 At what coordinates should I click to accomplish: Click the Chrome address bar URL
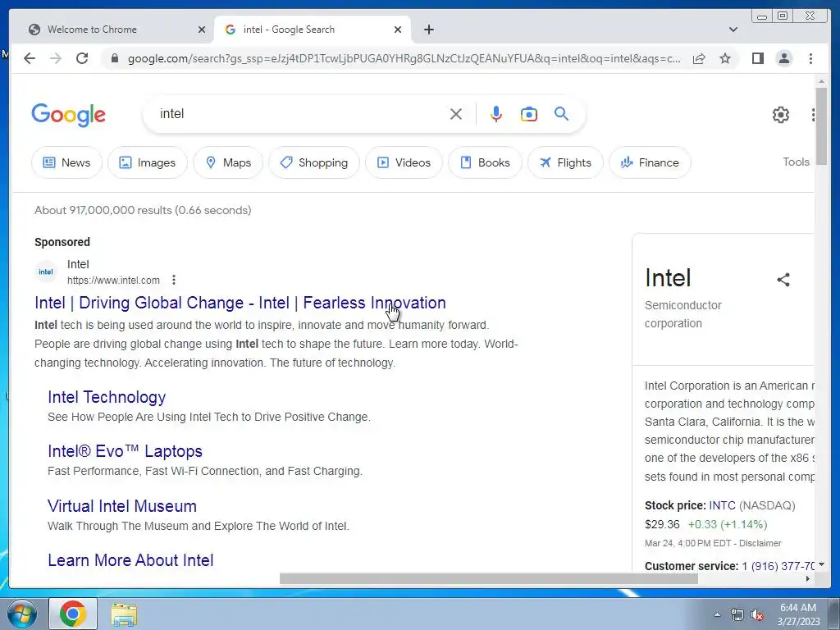(x=404, y=58)
